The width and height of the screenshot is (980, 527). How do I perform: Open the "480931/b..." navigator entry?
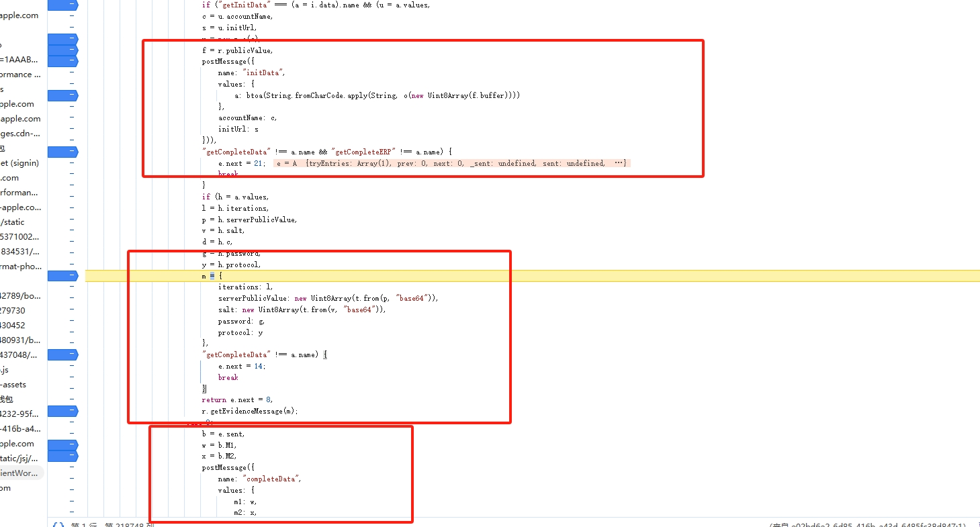pyautogui.click(x=20, y=340)
